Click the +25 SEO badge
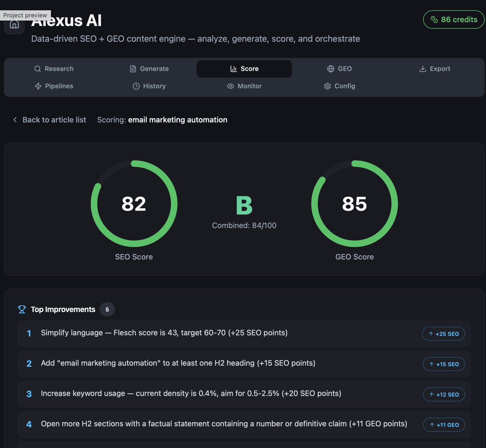 pyautogui.click(x=443, y=334)
